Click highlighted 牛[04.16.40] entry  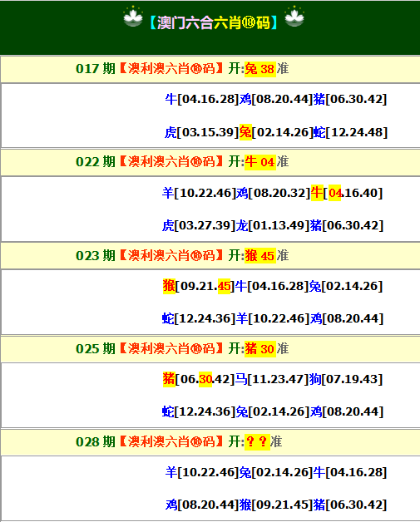(x=347, y=193)
